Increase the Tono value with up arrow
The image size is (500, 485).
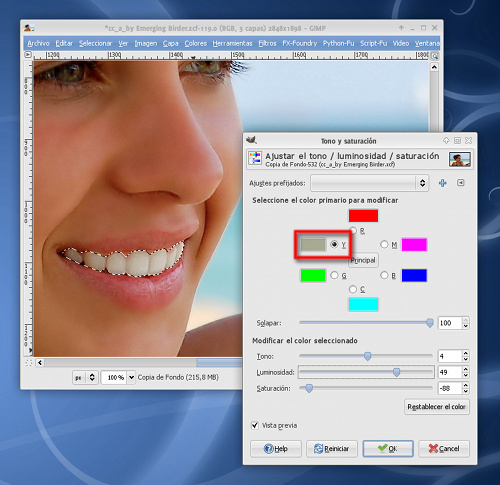[x=466, y=353]
